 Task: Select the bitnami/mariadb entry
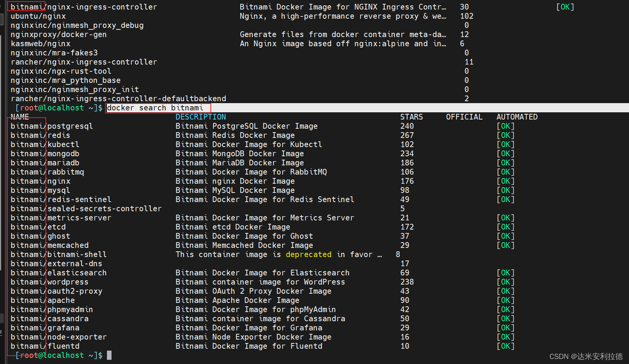[45, 163]
